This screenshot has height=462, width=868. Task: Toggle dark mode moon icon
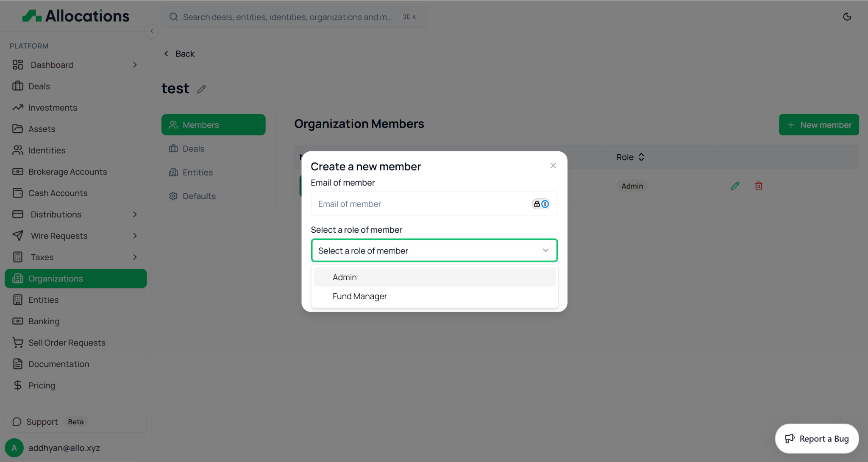pos(847,17)
